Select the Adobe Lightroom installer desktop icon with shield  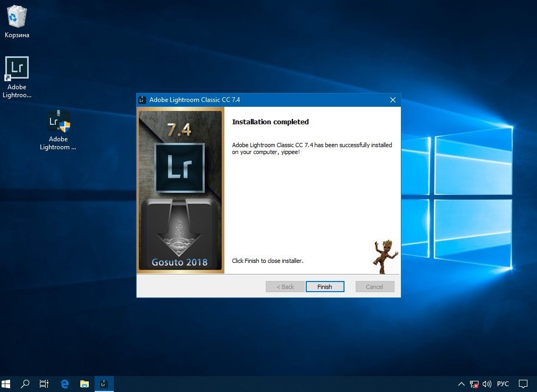(58, 130)
